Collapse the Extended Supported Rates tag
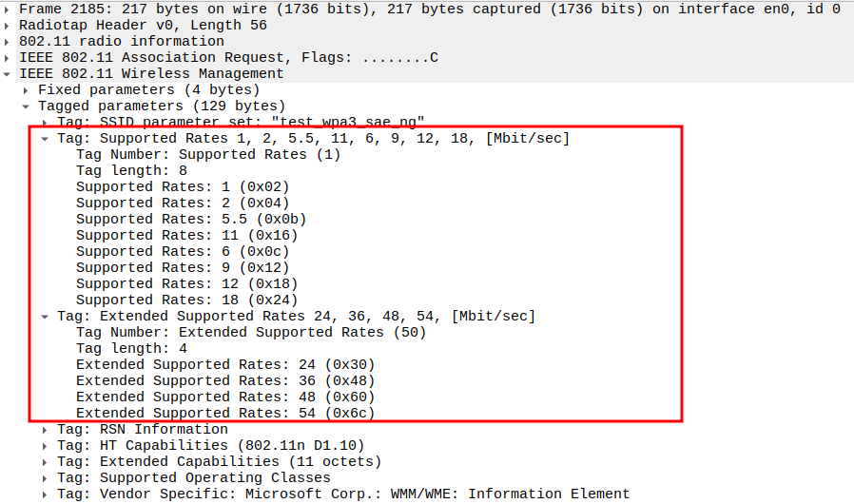Viewport: 854px width, 504px height. pyautogui.click(x=46, y=317)
